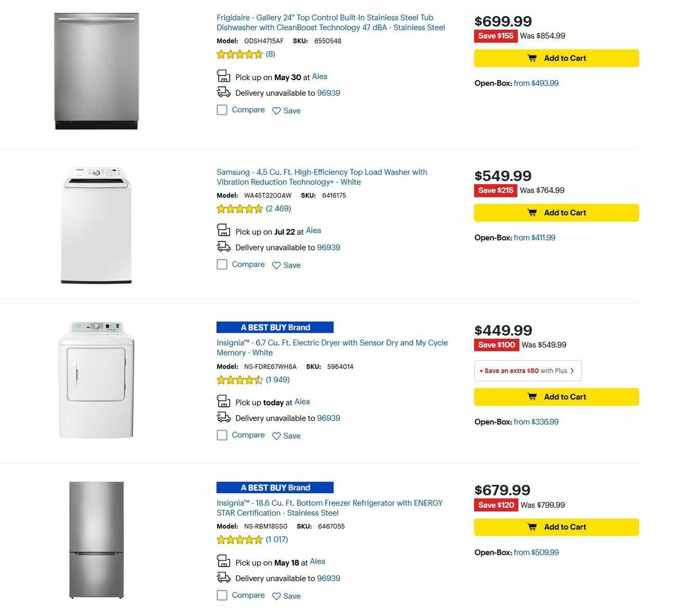Image resolution: width=687 pixels, height=616 pixels.
Task: Click zip code 96939 link for Samsung washer
Action: [x=329, y=247]
